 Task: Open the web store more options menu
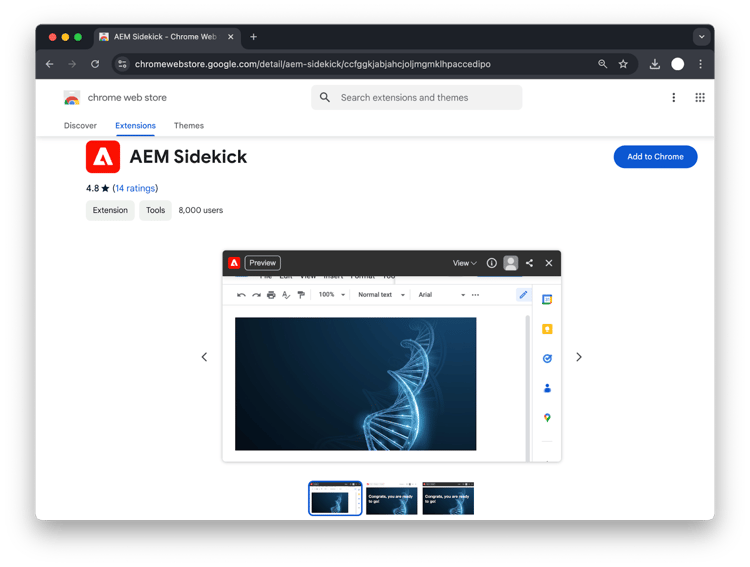[673, 98]
